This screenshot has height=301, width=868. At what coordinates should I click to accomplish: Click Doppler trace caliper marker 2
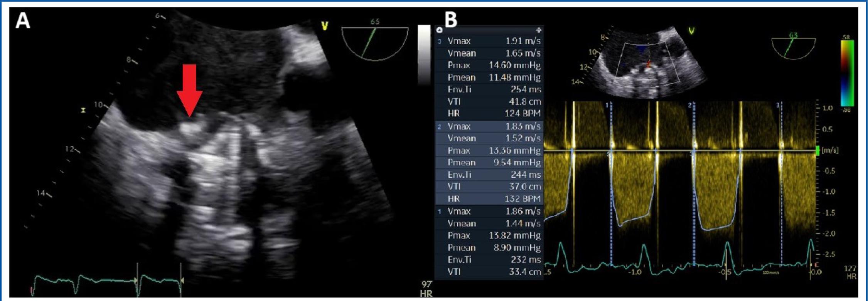(690, 105)
